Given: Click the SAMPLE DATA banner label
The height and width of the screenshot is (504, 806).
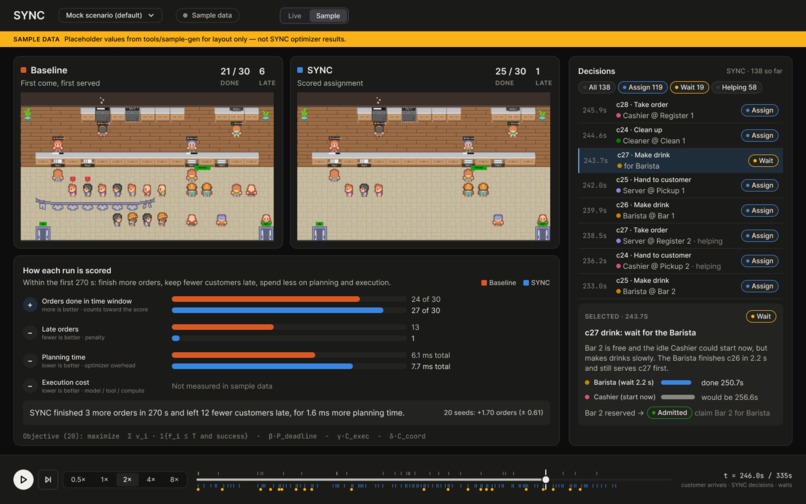Looking at the screenshot, I should 36,39.
